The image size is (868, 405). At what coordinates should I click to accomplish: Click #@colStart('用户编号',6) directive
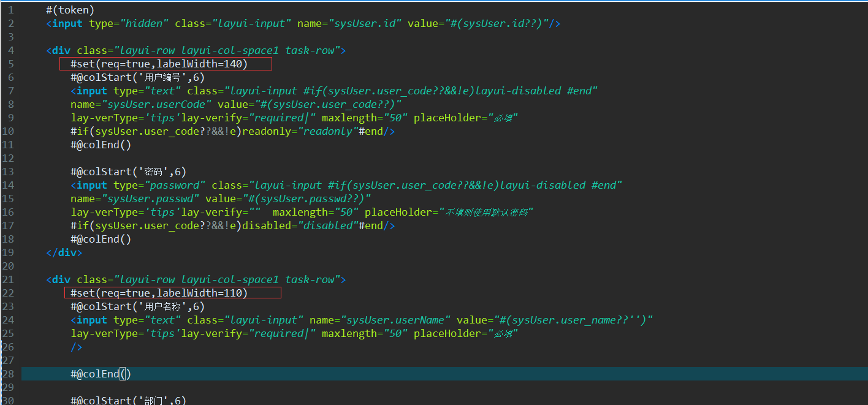tap(138, 77)
